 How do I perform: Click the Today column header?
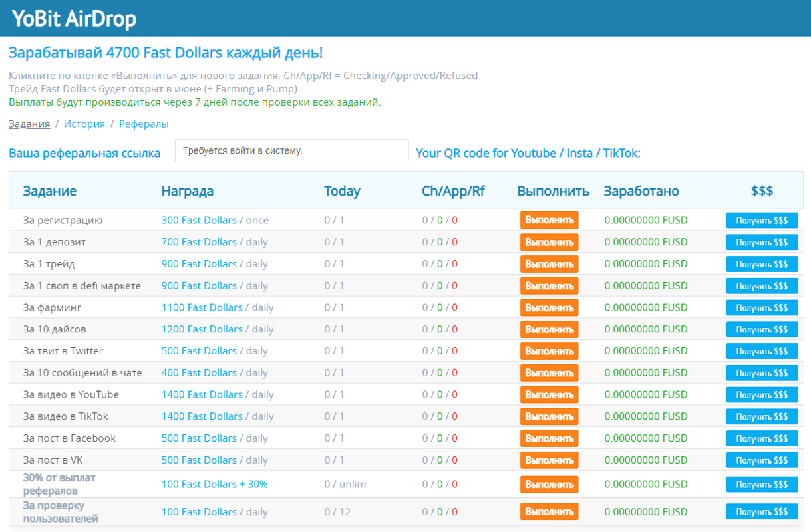click(342, 192)
